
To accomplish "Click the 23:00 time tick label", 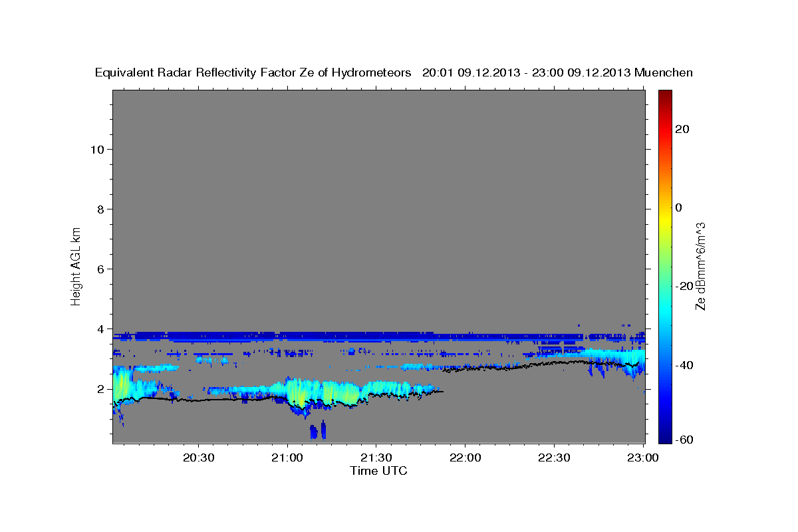I will (642, 458).
